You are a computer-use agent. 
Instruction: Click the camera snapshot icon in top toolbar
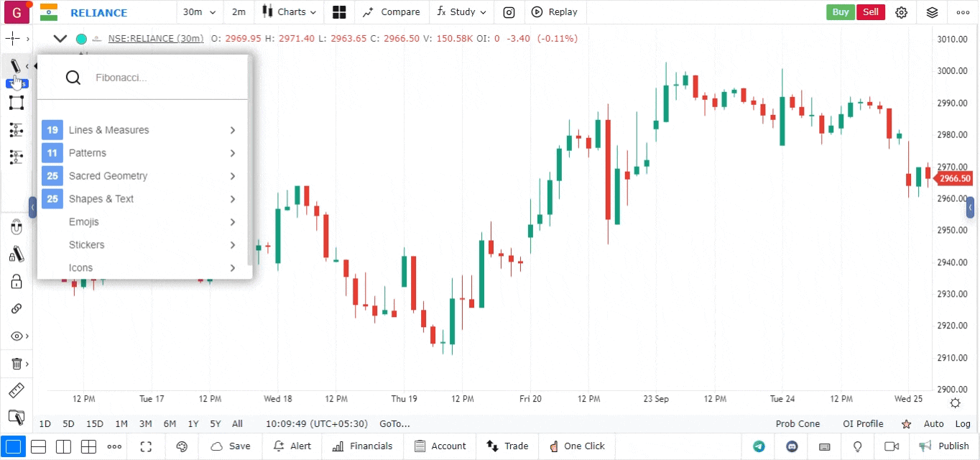[x=509, y=12]
